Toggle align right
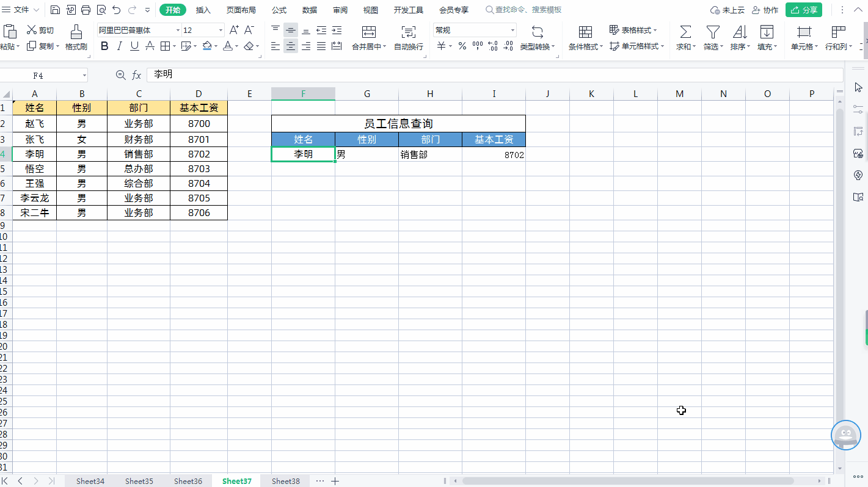Screen dimensions: 868x487 [x=306, y=46]
